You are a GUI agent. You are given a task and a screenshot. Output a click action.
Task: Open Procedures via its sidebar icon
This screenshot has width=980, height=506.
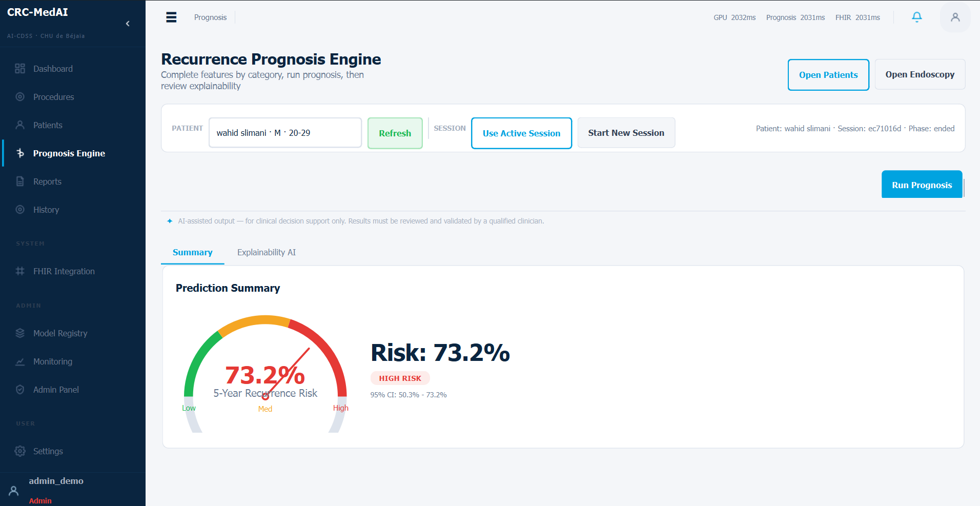[x=20, y=97]
